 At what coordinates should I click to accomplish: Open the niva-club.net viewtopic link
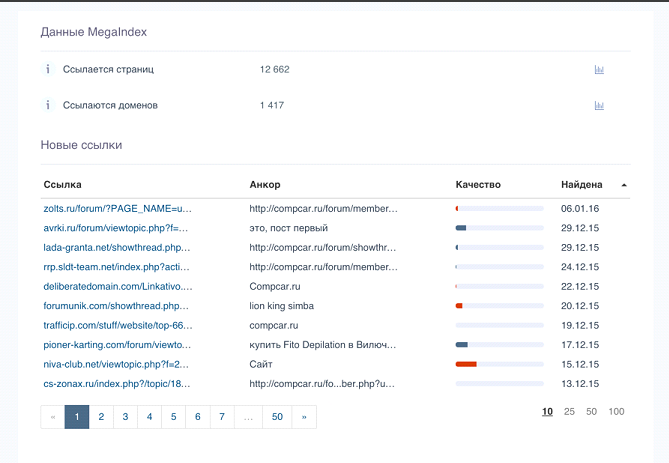pyautogui.click(x=116, y=364)
